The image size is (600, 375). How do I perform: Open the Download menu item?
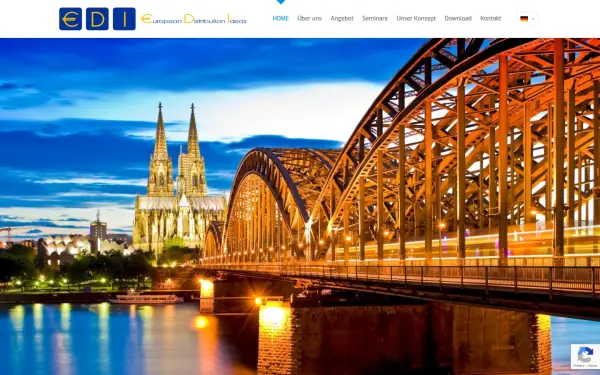tap(458, 18)
